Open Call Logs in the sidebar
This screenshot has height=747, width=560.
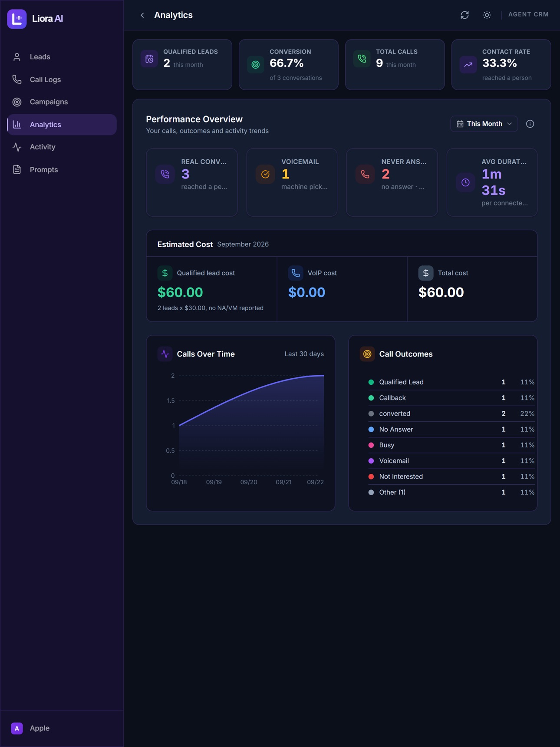[62, 79]
